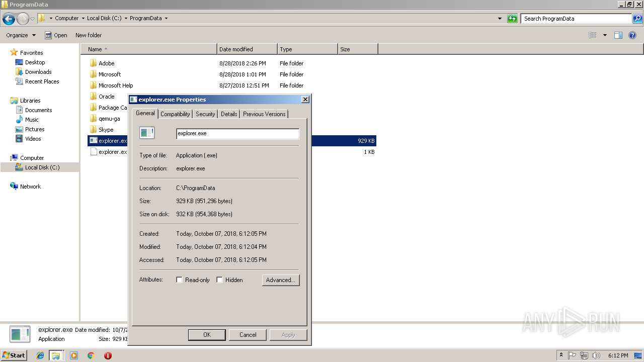Click the network tray icon
Image resolution: width=644 pixels, height=362 pixels.
pyautogui.click(x=584, y=355)
